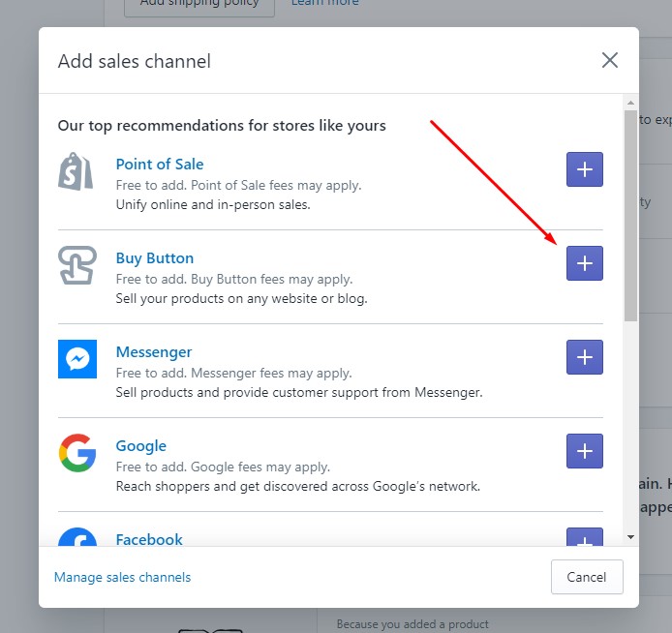Open Manage sales channels link
The width and height of the screenshot is (672, 633).
(x=122, y=577)
